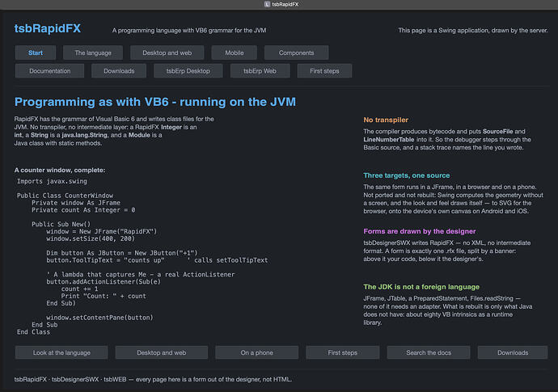The width and height of the screenshot is (558, 392).
Task: Select the Mobile tab
Action: click(235, 53)
